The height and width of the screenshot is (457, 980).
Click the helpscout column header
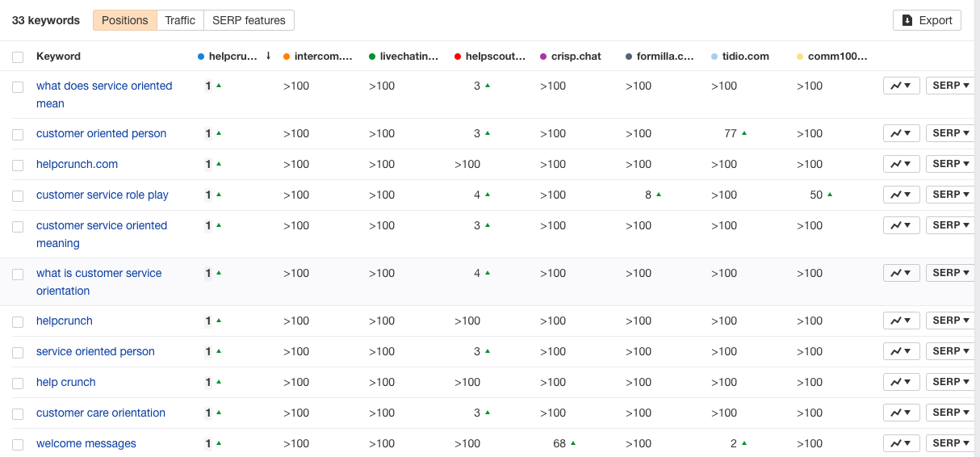click(x=490, y=57)
